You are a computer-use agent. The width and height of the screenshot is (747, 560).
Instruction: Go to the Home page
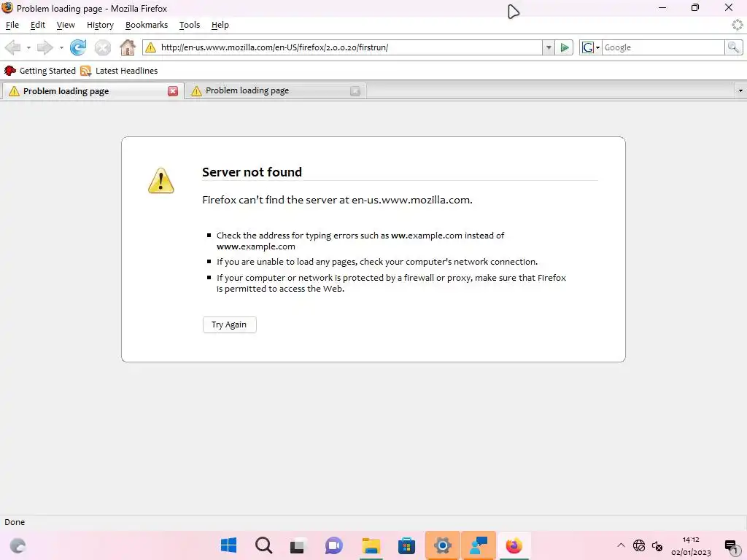128,47
